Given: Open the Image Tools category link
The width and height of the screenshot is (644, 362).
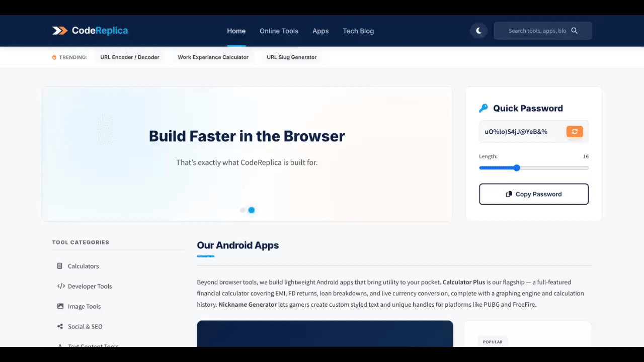Looking at the screenshot, I should tap(85, 306).
